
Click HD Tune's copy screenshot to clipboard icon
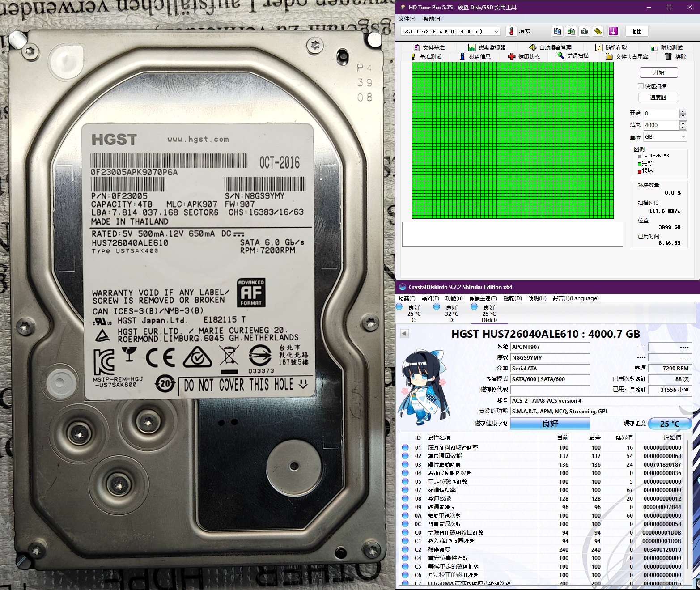571,31
